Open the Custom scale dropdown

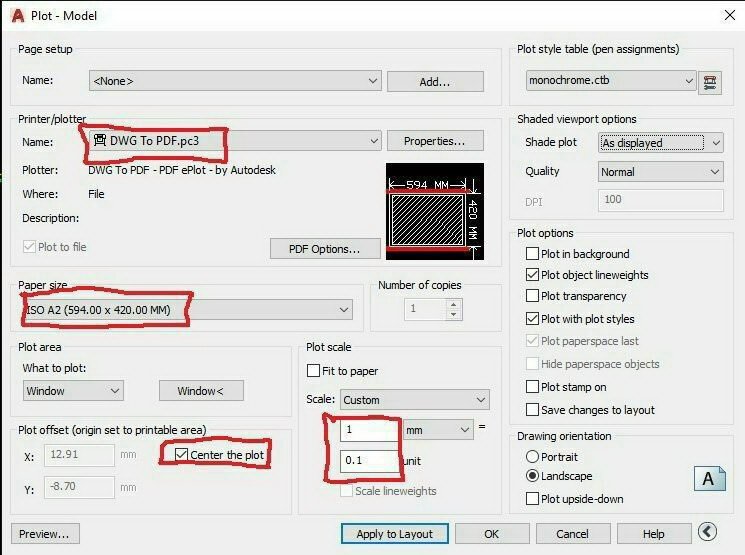pyautogui.click(x=414, y=400)
